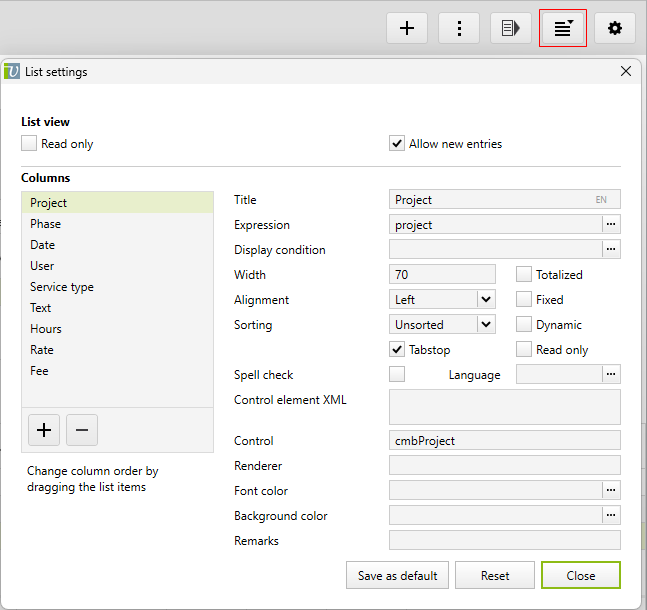Open the list settings toolbar icon
Viewport: 647px width, 610px height.
563,28
